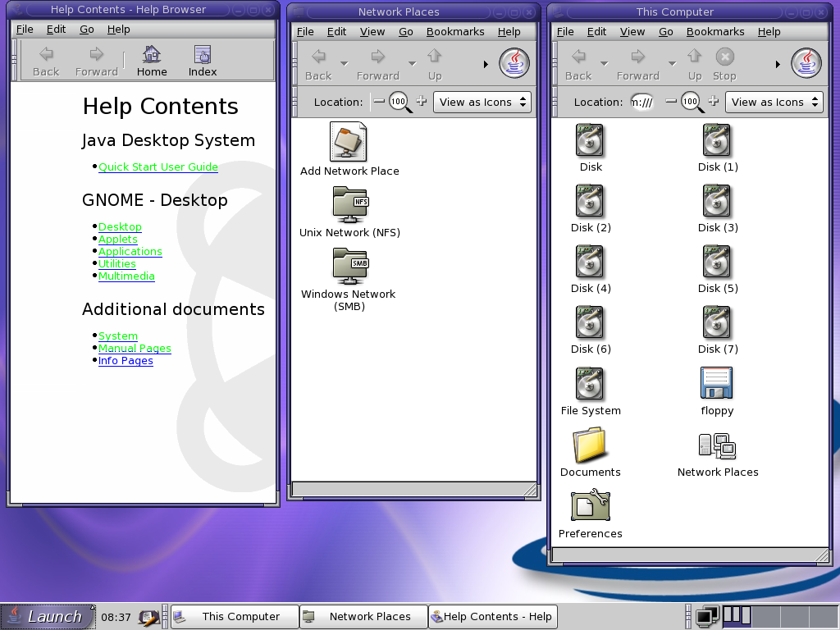Switch to This Computer in the taskbar
Viewport: 840px width, 630px height.
pyautogui.click(x=234, y=617)
